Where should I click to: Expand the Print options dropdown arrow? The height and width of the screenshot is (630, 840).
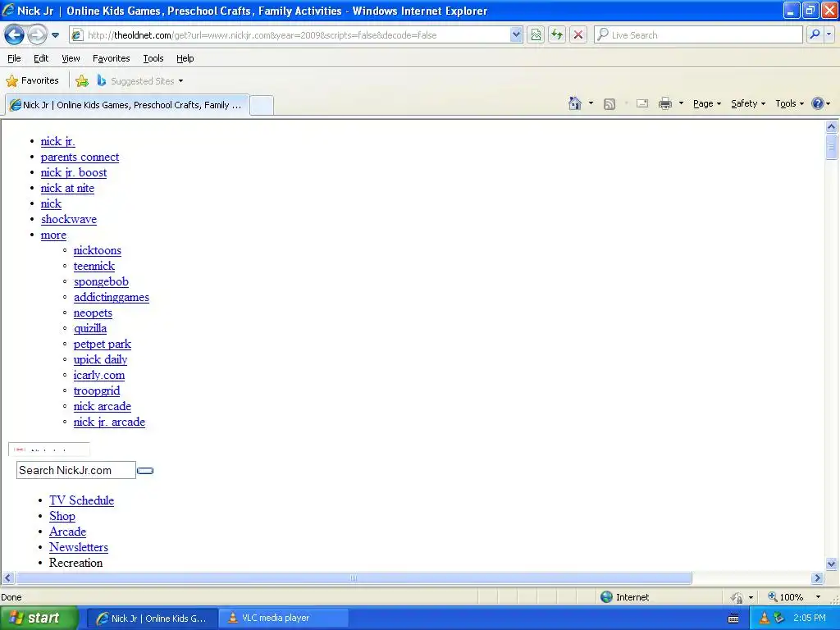(681, 103)
